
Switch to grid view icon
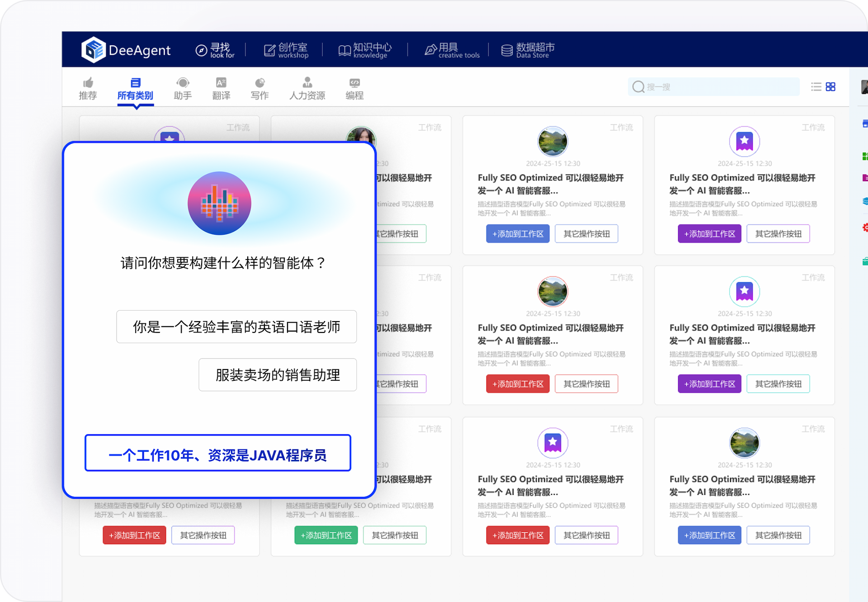pos(830,87)
